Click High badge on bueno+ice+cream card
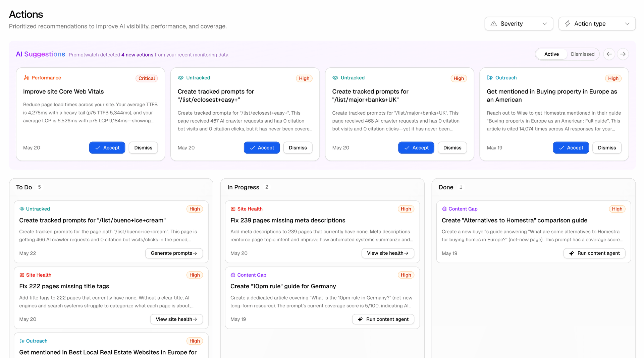Image resolution: width=644 pixels, height=358 pixels. (195, 209)
